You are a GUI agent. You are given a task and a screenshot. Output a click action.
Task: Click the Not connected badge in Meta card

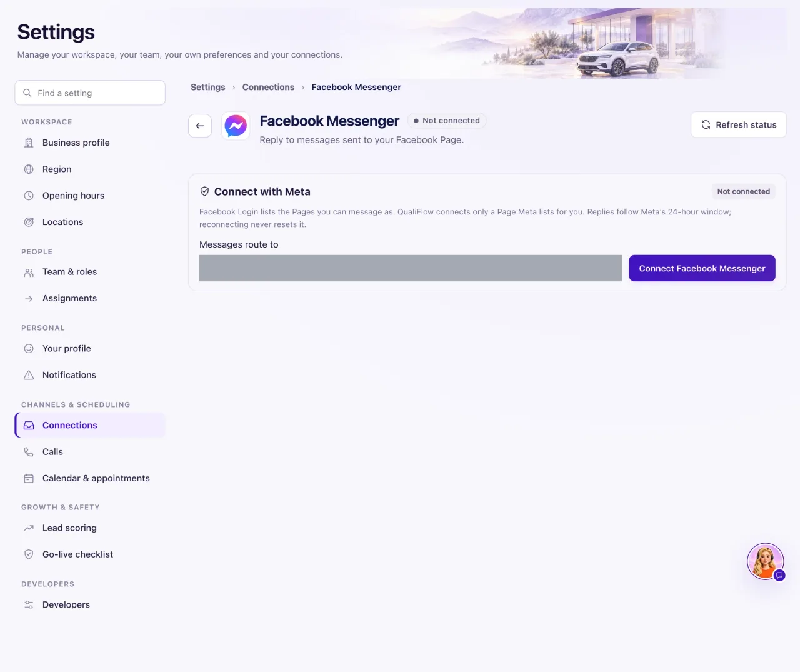tap(744, 192)
